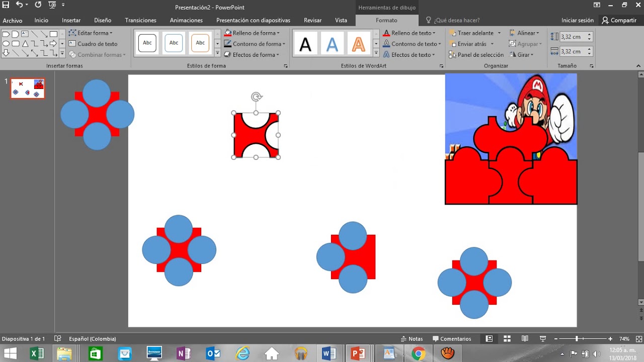
Task: Open the Girar dropdown
Action: pos(522,55)
